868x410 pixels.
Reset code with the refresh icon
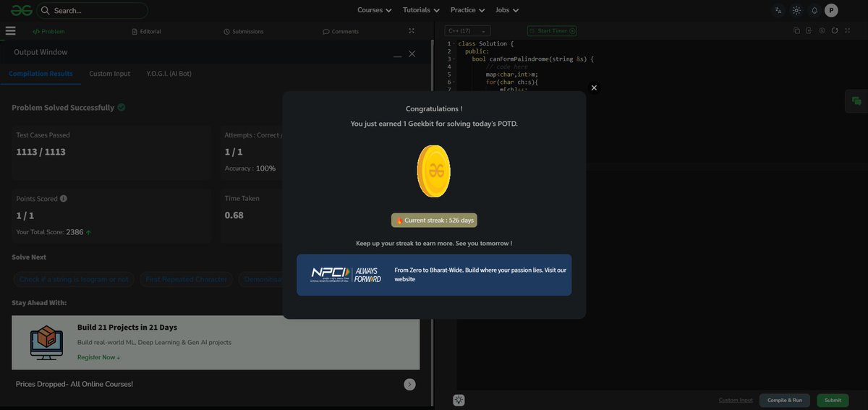pyautogui.click(x=835, y=31)
